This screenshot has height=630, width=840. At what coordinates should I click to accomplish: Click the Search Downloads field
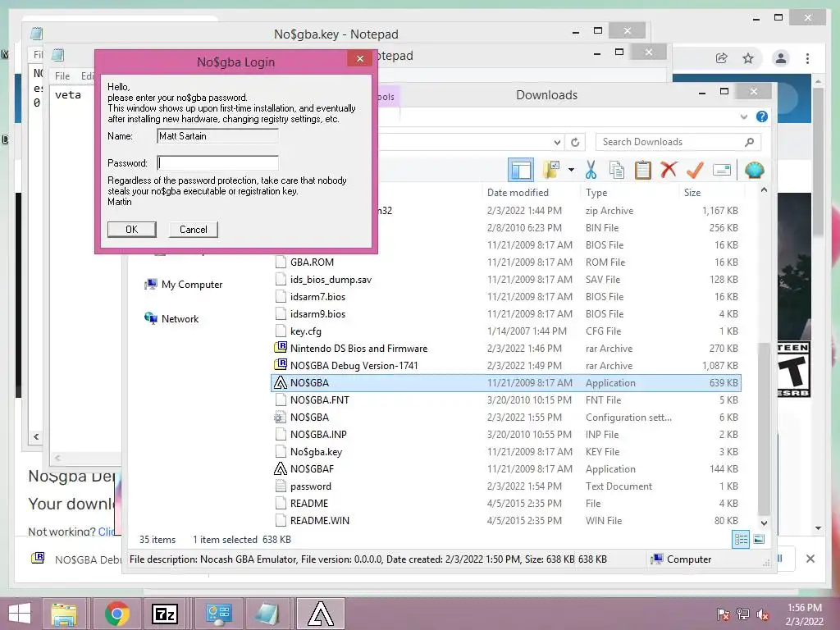click(x=678, y=142)
